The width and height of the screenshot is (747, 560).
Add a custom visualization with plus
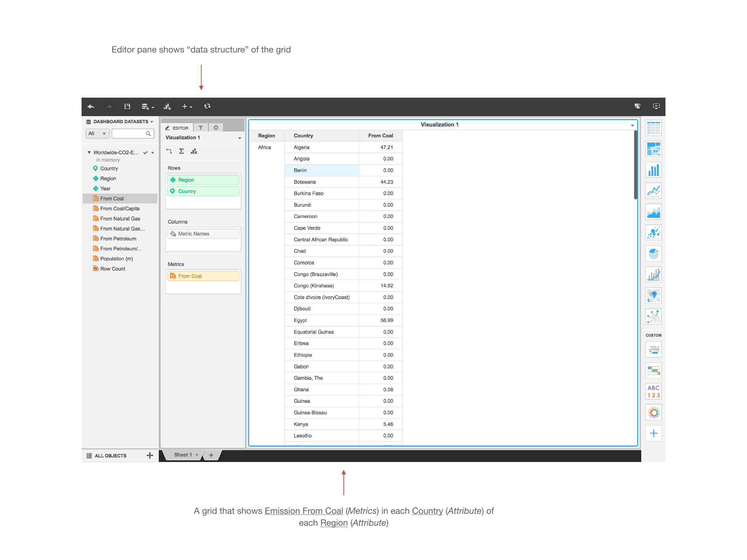point(653,434)
